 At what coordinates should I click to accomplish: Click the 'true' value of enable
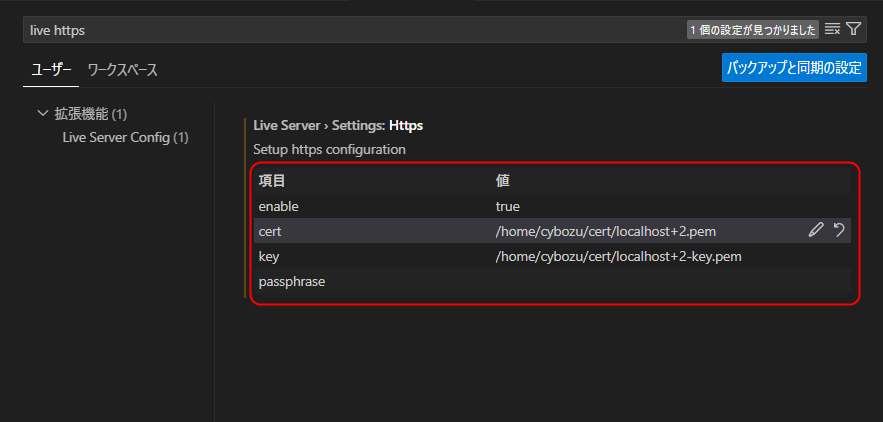click(508, 206)
